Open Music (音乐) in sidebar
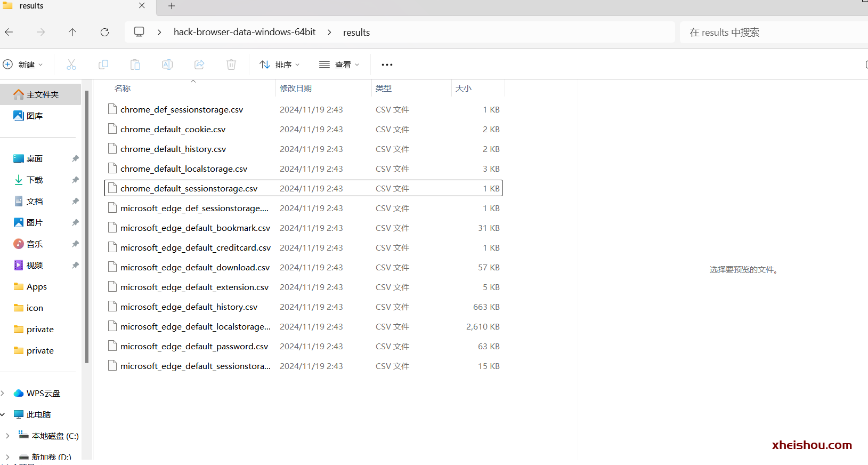The width and height of the screenshot is (868, 465). (x=35, y=244)
